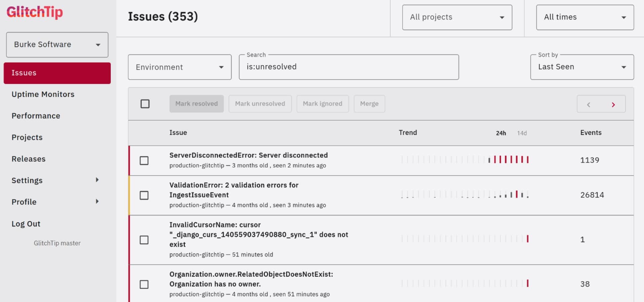Select the InvalidCursorName issue checkbox

pos(144,240)
